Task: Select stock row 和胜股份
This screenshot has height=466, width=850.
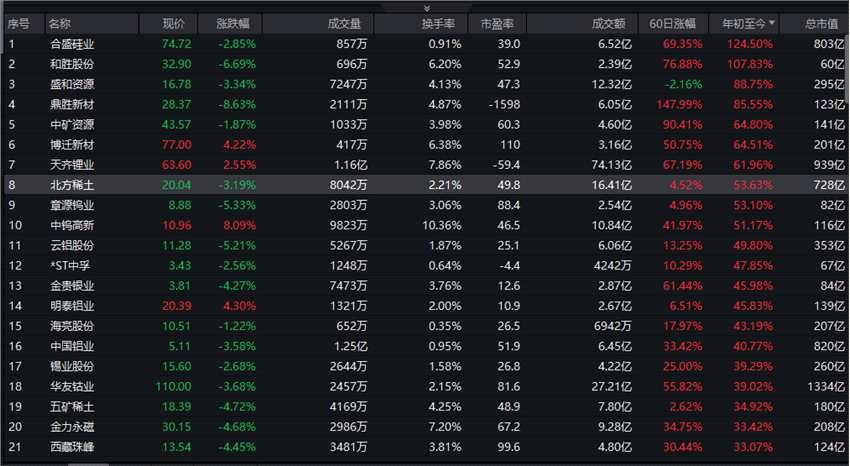Action: pos(424,64)
